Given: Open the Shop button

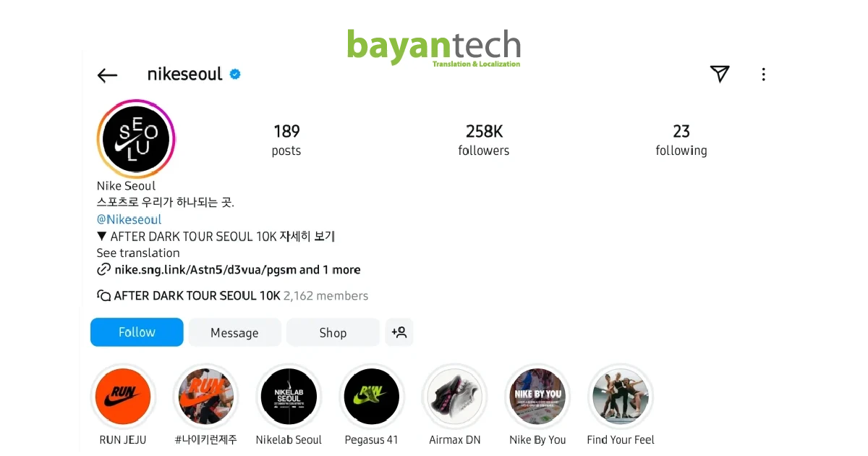Looking at the screenshot, I should coord(333,332).
